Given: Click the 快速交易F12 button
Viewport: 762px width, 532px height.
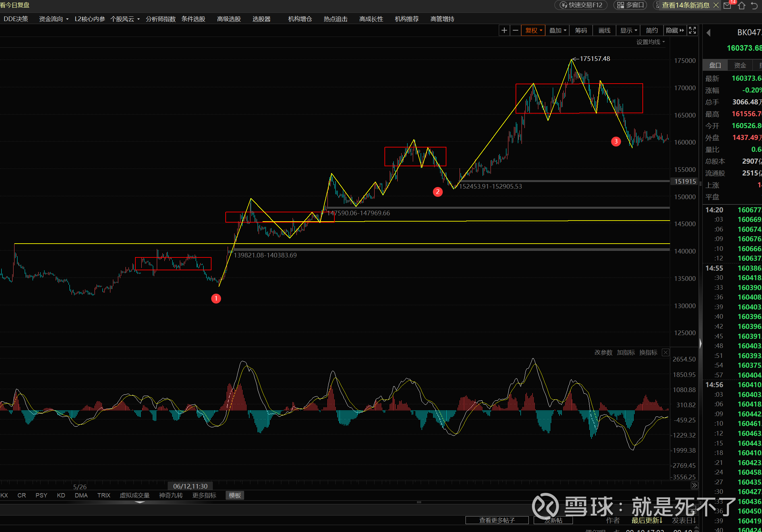Looking at the screenshot, I should click(x=581, y=5).
